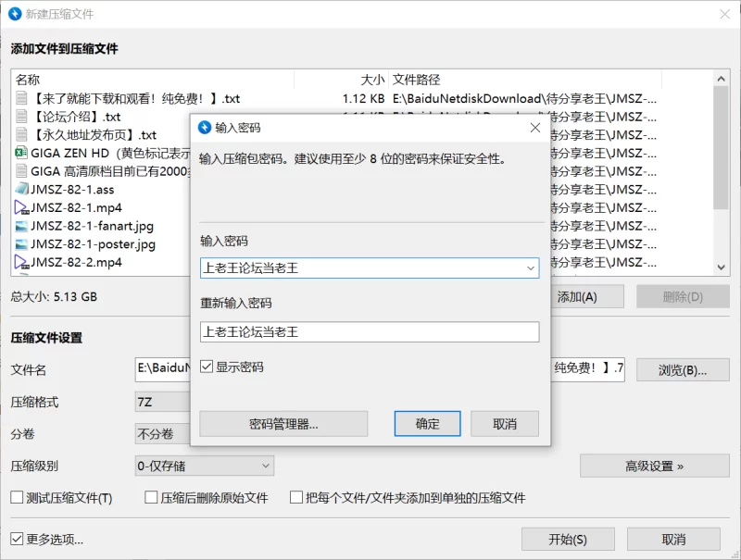The image size is (741, 560).
Task: Click the JMSZ-82-1.mp4 video file icon
Action: coord(21,207)
